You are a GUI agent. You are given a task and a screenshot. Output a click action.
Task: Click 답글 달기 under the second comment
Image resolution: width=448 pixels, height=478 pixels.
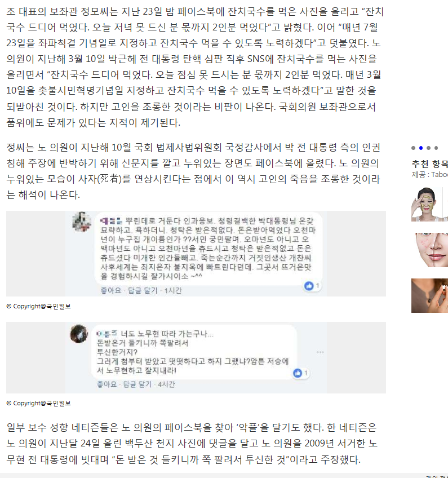click(137, 384)
